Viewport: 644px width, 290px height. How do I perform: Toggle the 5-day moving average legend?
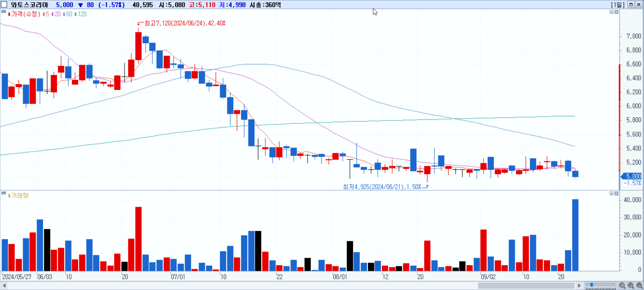(x=46, y=14)
